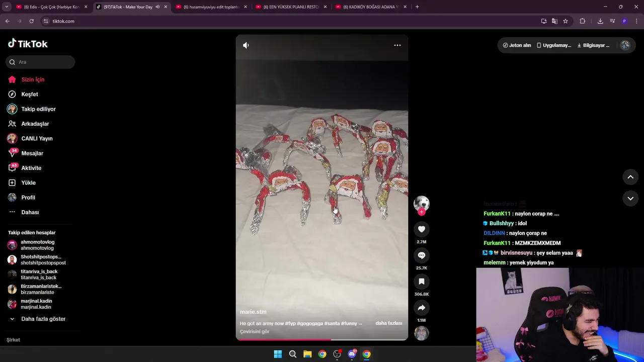Bookmark this page with star
The image size is (644, 362).
point(566,21)
